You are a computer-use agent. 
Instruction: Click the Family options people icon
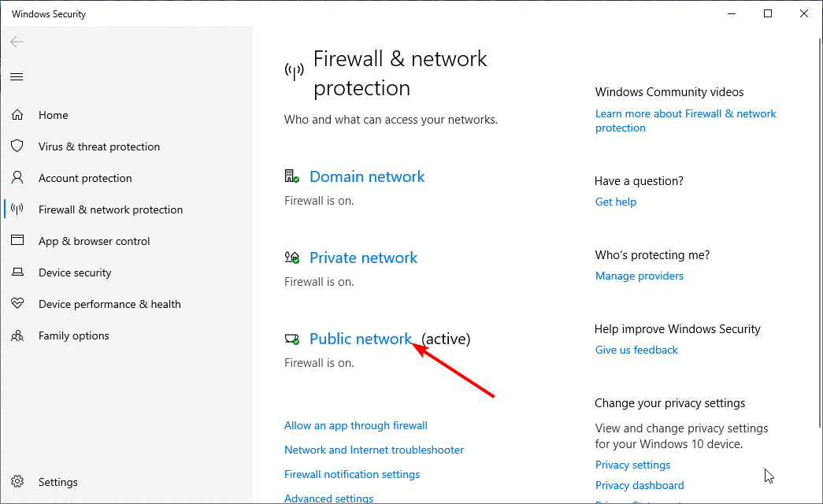pos(17,335)
